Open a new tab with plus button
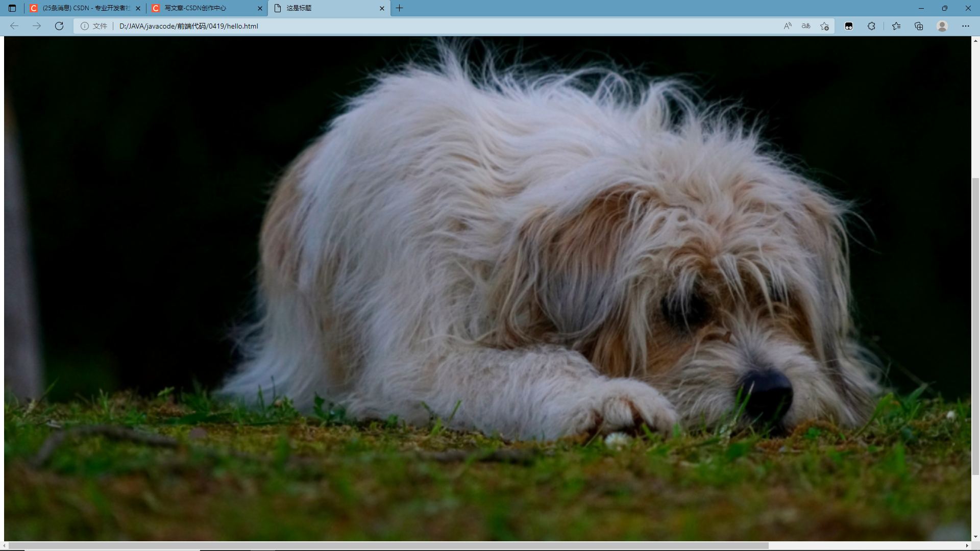The width and height of the screenshot is (980, 551). point(400,8)
